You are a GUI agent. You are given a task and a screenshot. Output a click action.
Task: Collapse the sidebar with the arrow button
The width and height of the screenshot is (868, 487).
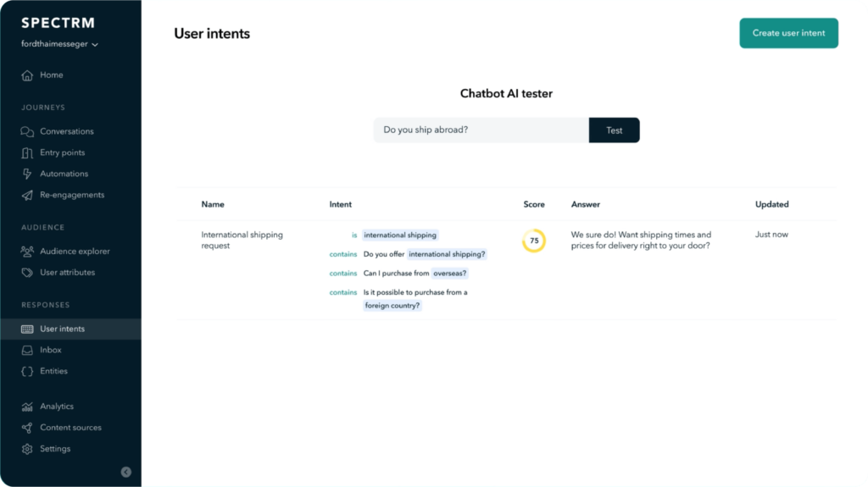pos(126,472)
